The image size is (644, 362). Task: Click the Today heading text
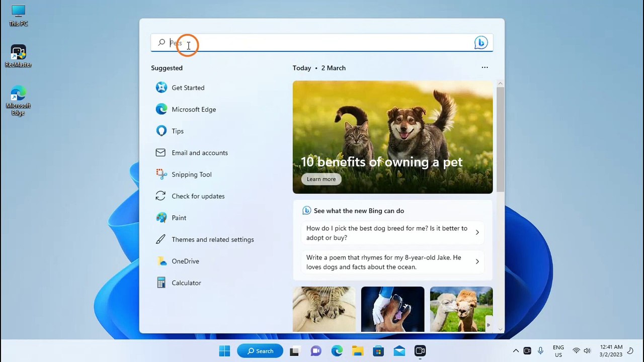tap(302, 68)
